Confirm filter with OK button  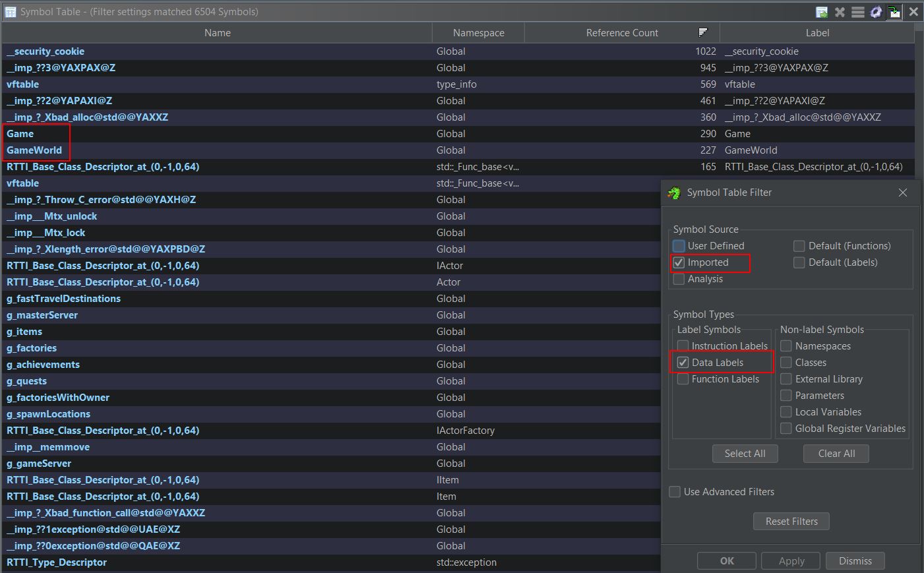pos(727,561)
